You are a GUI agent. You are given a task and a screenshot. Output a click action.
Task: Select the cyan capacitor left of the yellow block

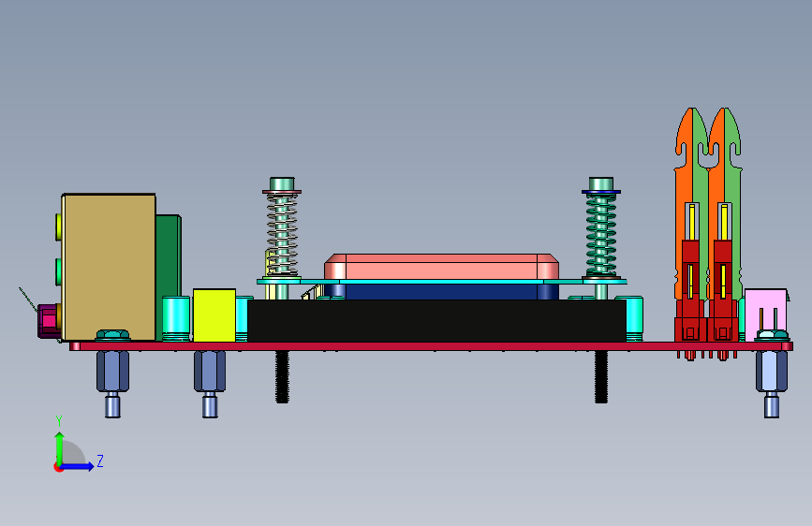click(x=176, y=317)
